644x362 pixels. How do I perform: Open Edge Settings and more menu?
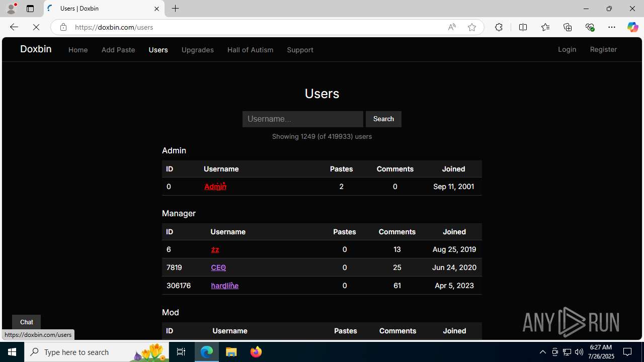pyautogui.click(x=611, y=27)
